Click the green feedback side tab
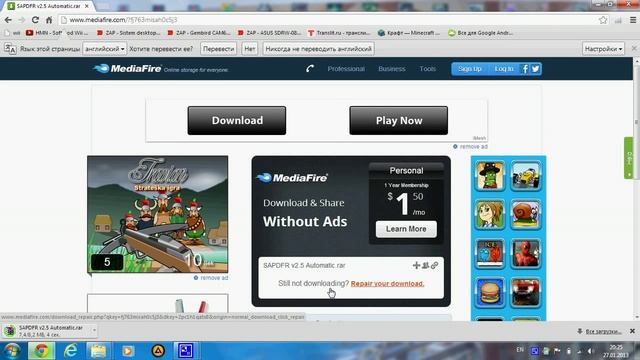 point(629,158)
